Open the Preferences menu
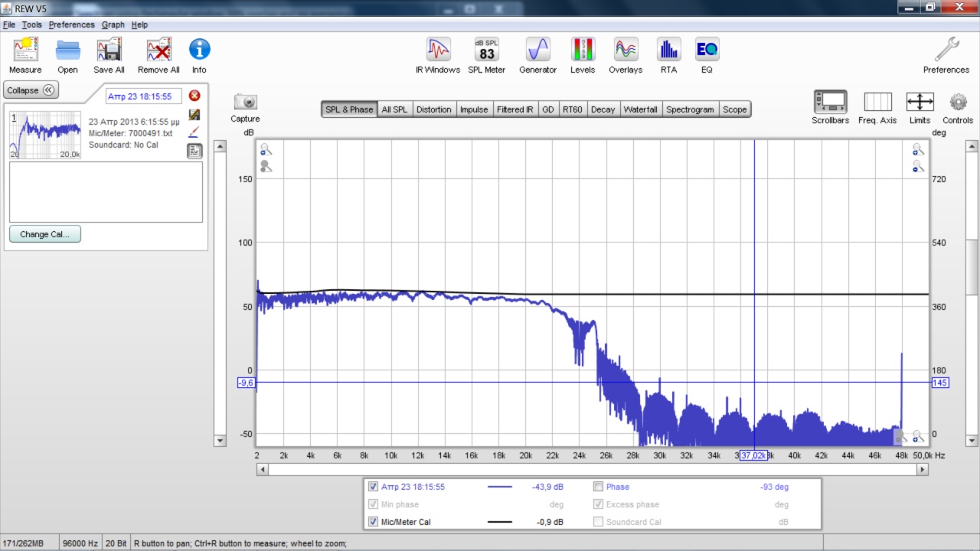Screen dimensions: 980x551 (71, 24)
